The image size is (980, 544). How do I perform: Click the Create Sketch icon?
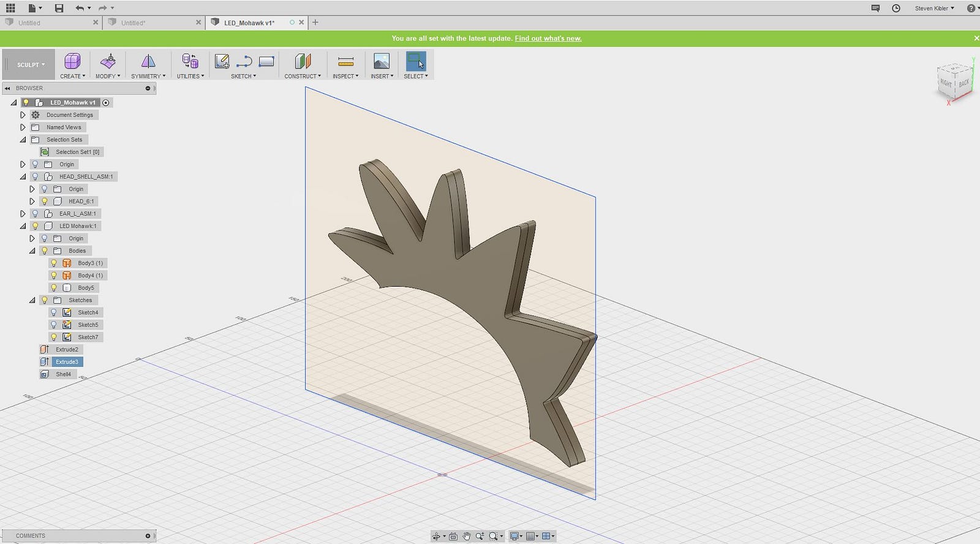click(x=222, y=61)
